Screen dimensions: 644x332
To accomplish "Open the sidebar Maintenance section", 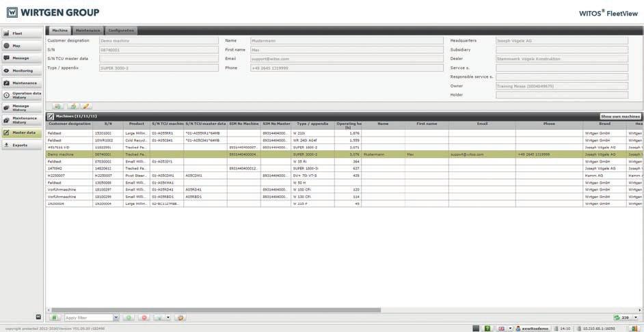I will point(22,83).
